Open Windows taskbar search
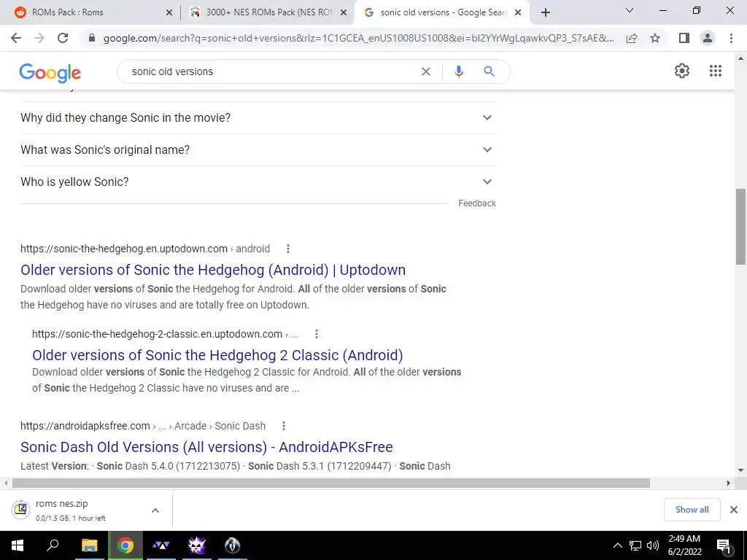Screen dimensions: 747x560 53,545
